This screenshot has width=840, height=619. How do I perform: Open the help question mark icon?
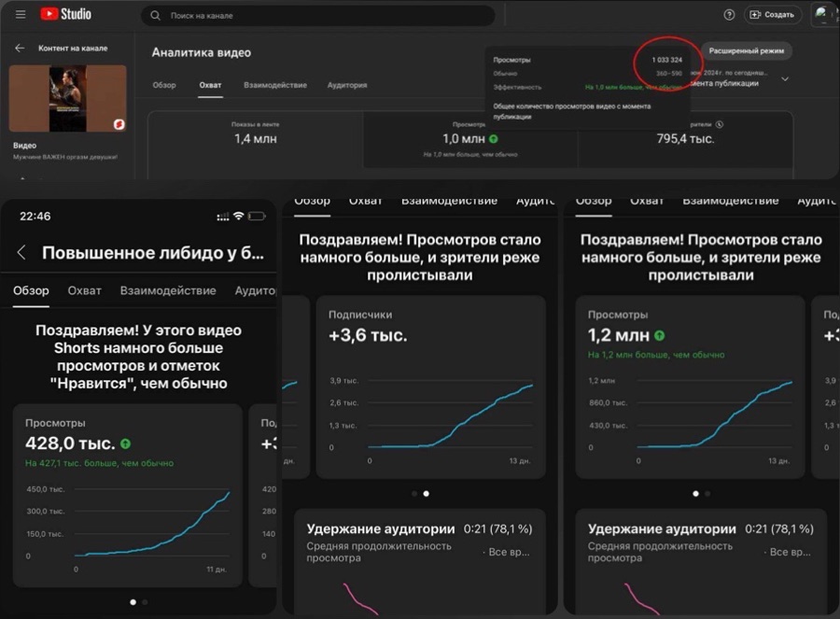(x=729, y=15)
